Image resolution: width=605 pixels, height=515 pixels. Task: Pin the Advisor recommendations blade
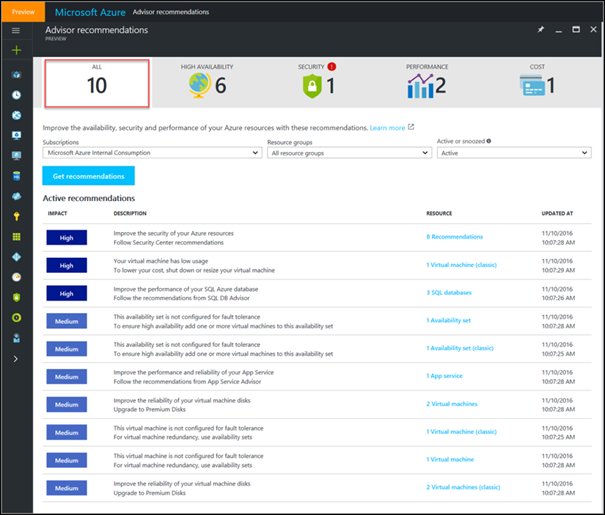[541, 30]
